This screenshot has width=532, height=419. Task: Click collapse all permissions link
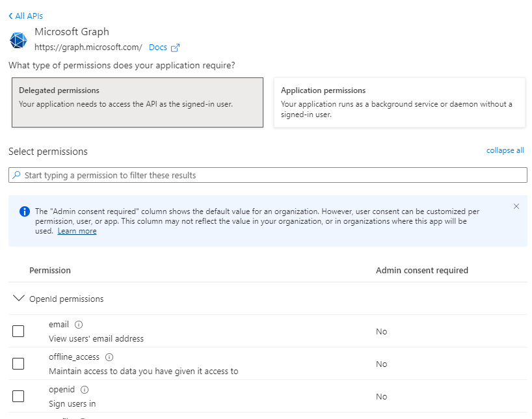click(x=505, y=150)
